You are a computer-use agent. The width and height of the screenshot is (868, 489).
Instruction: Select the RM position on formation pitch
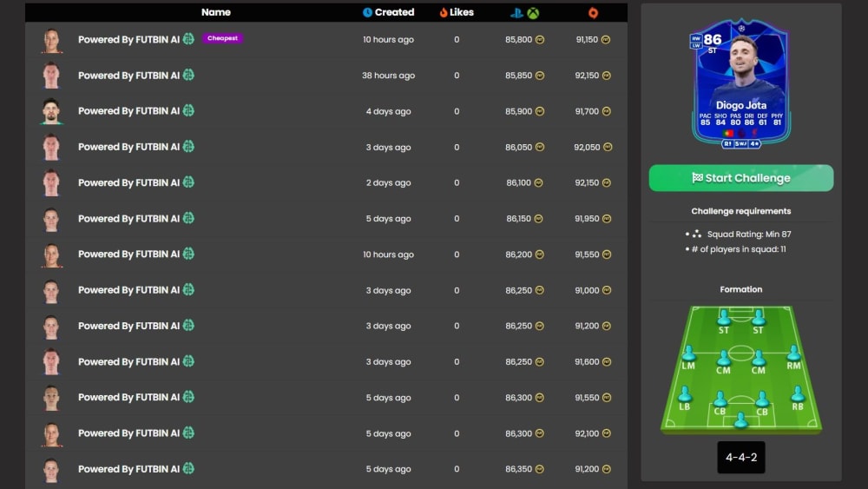793,358
